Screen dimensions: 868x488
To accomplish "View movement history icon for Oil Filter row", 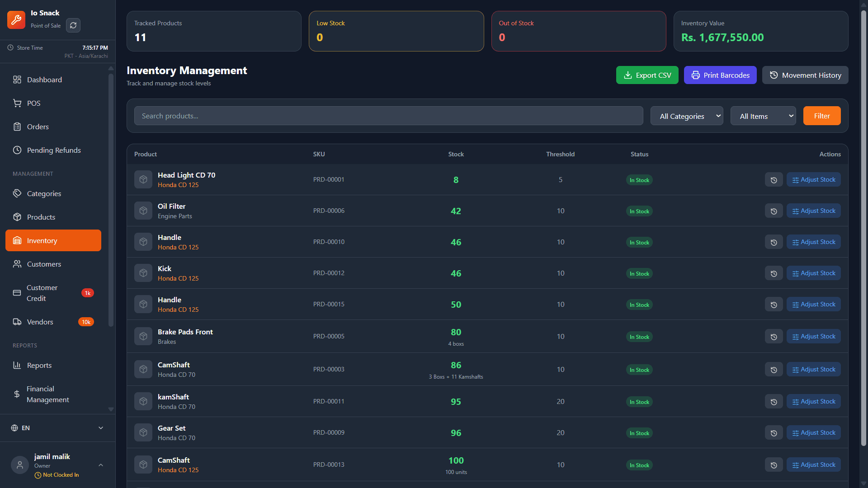I will tap(774, 211).
